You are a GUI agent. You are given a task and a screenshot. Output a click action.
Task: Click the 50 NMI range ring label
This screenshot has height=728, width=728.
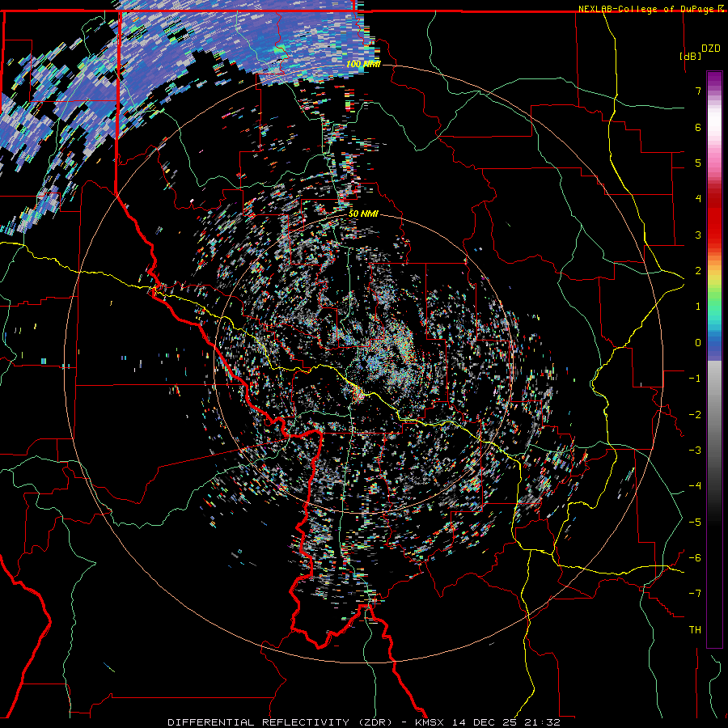tap(363, 214)
